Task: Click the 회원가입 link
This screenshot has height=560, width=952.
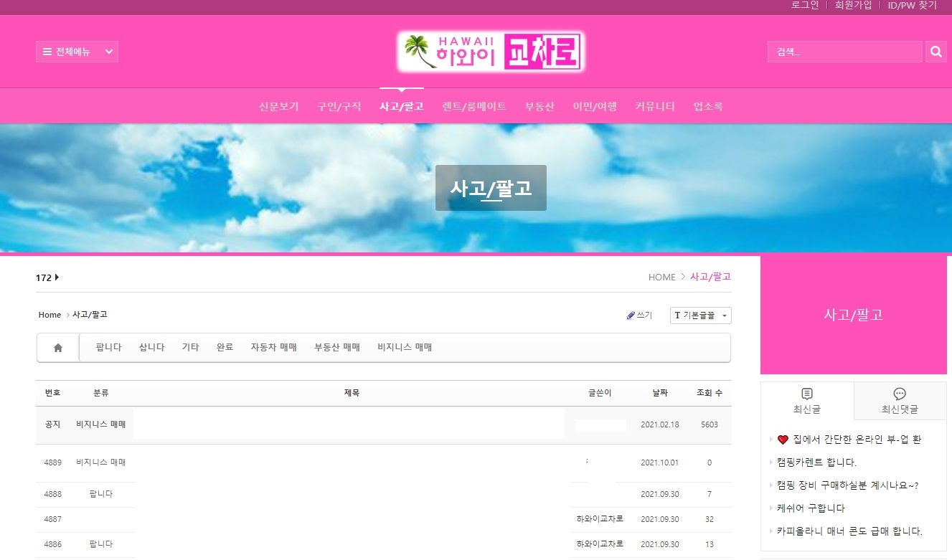Action: tap(854, 5)
